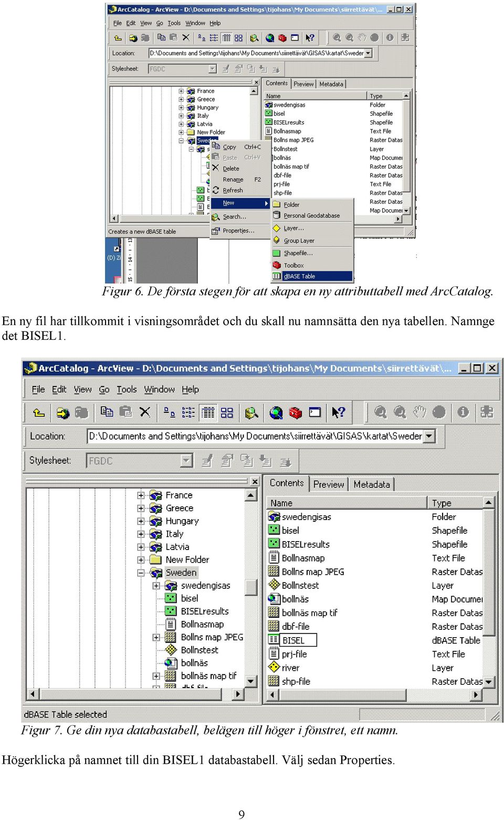Open the Location dropdown in lower window
The image size is (504, 820).
[429, 436]
